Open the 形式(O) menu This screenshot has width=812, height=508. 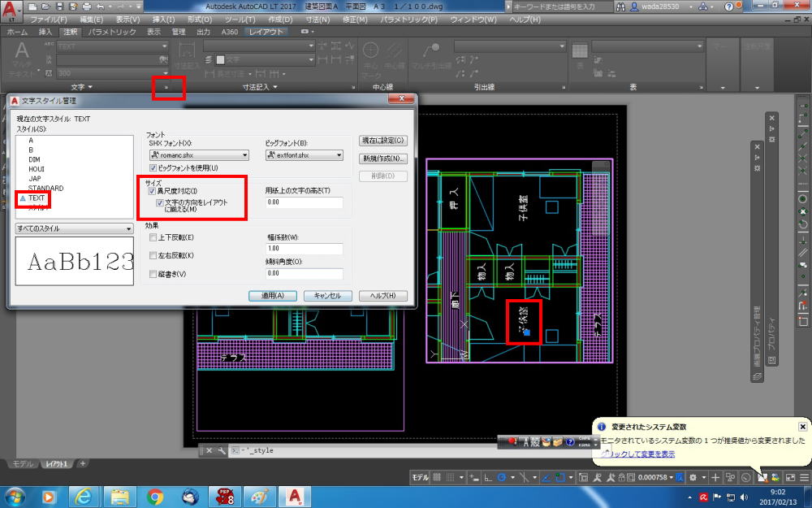point(200,20)
